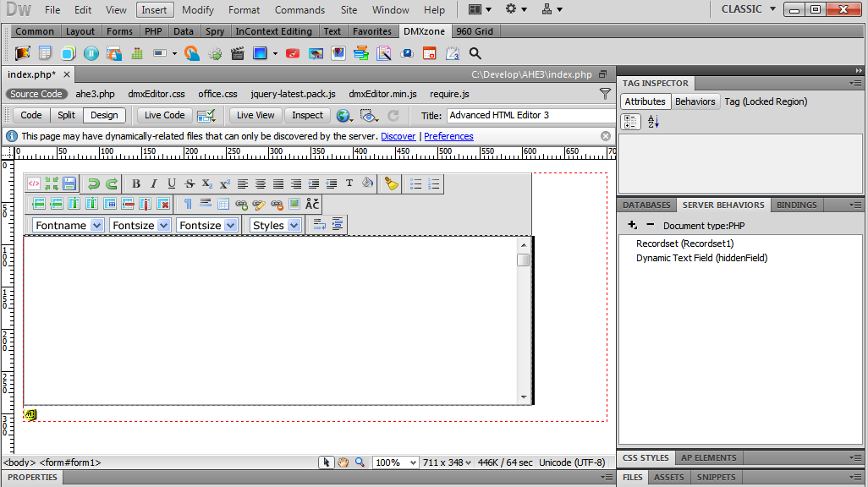Open related file dmxEditor.css
868x487 pixels.
click(157, 94)
